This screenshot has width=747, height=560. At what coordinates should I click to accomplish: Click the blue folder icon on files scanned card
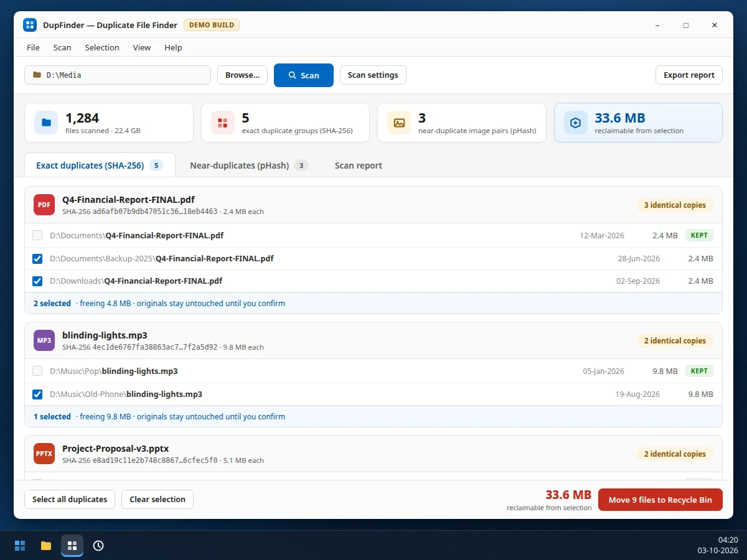(x=46, y=123)
